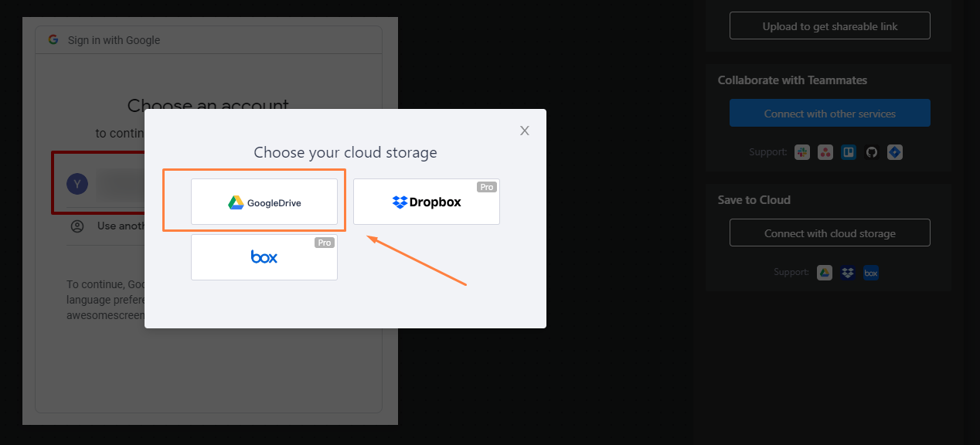Screen dimensions: 980x445
Task: Click 'Connect with cloud storage' button
Action: point(830,233)
